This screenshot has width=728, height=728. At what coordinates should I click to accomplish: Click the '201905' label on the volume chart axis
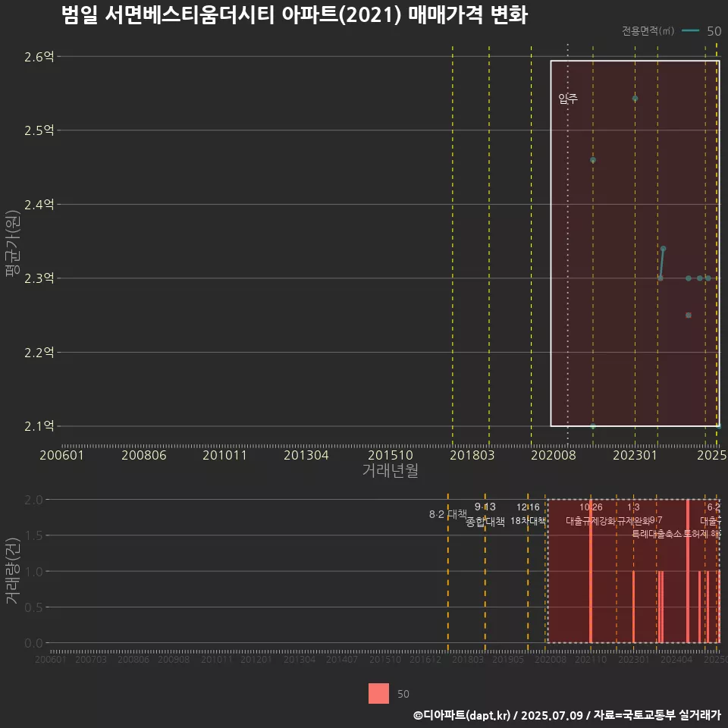click(x=508, y=659)
